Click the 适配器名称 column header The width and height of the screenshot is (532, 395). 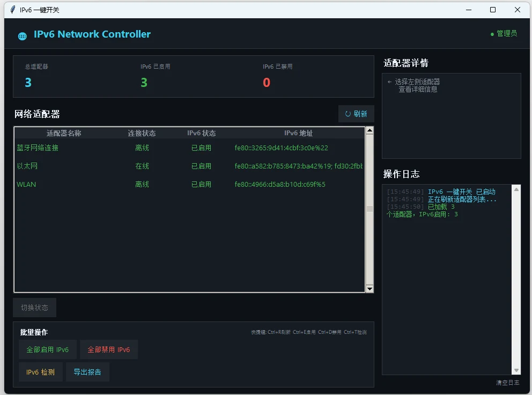click(x=64, y=133)
